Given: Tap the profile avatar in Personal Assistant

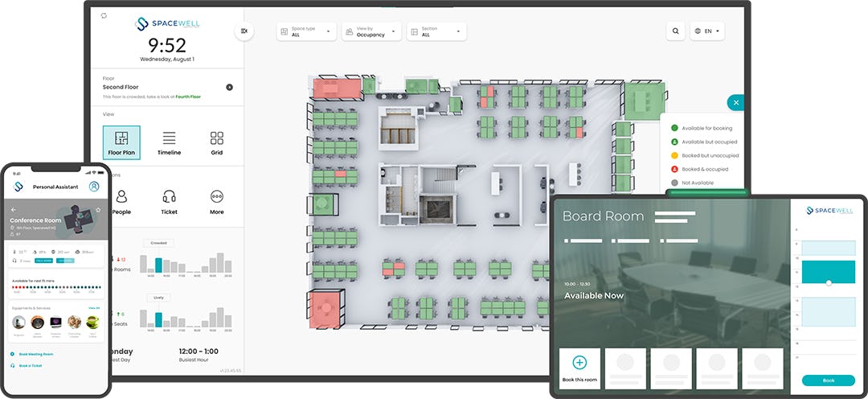Looking at the screenshot, I should [94, 187].
